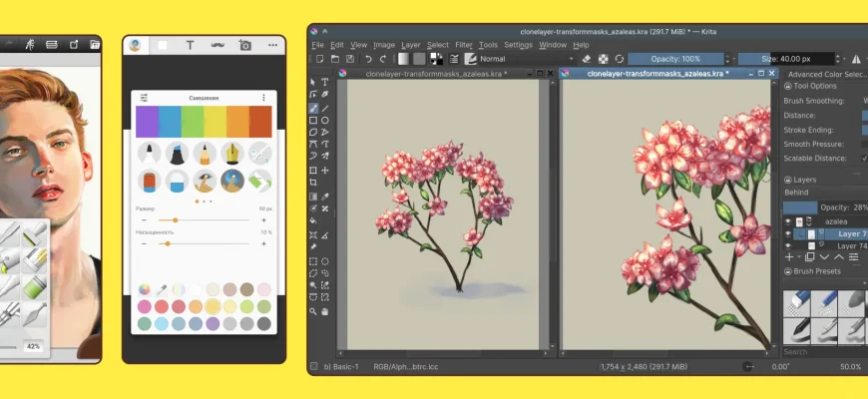Screen dimensions: 868x399
Task: Select the Freehand Brush tool in Krita toolbox
Action: click(313, 108)
